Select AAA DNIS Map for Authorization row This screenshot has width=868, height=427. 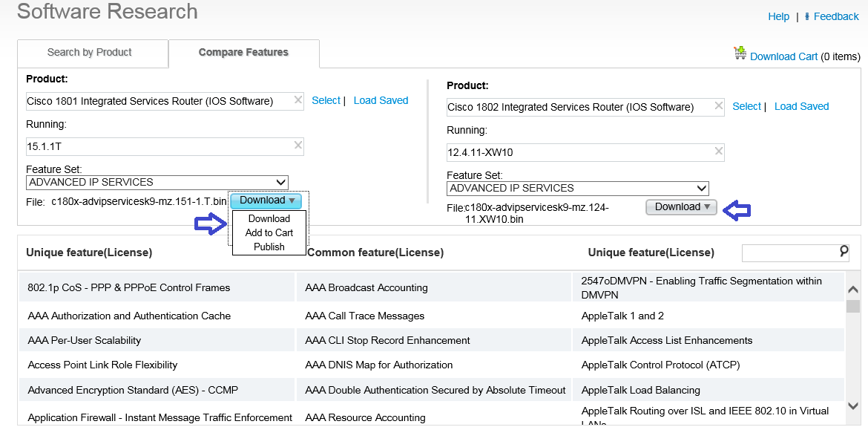433,365
